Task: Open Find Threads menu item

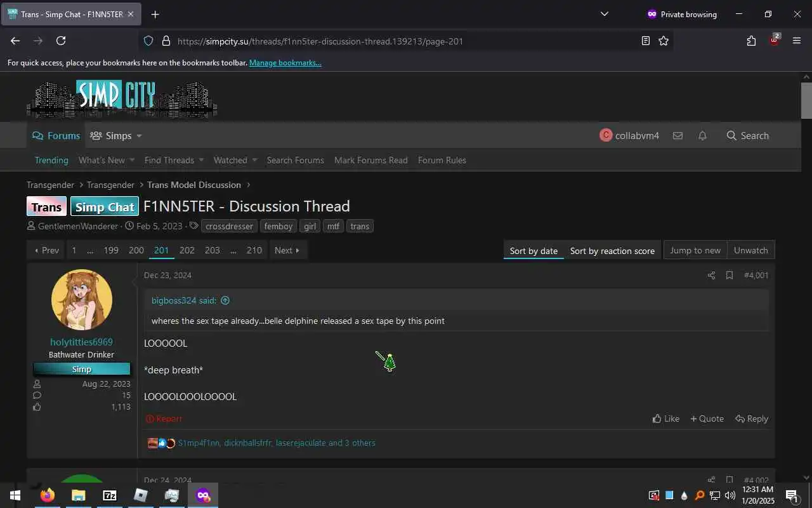Action: (x=169, y=160)
